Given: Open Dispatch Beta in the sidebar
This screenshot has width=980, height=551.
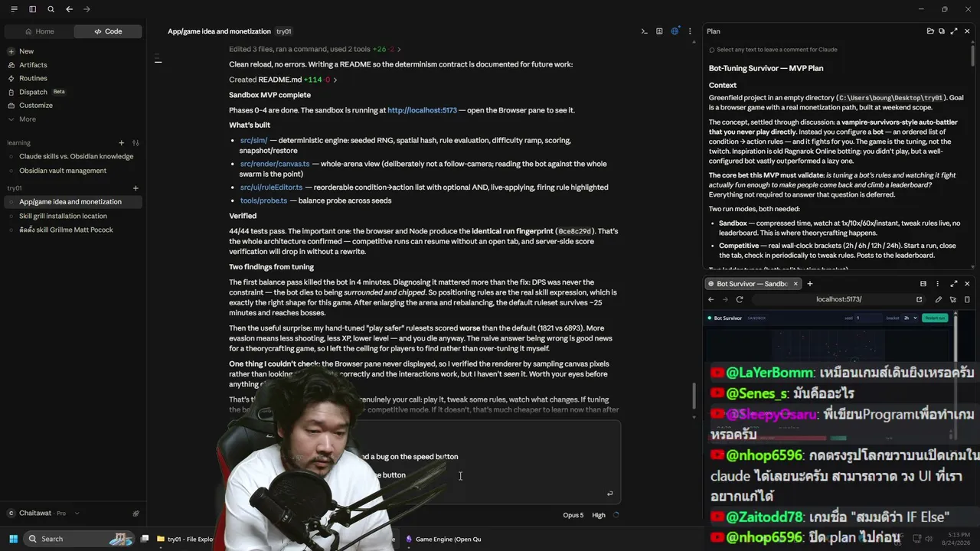Looking at the screenshot, I should click(x=37, y=92).
